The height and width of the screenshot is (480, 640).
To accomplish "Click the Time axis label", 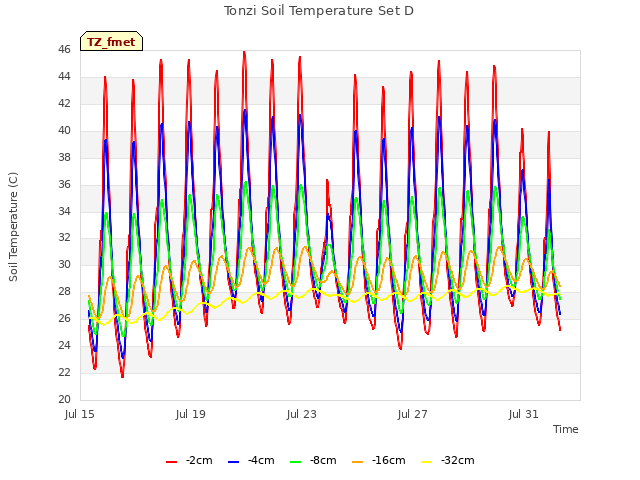I will 566,429.
